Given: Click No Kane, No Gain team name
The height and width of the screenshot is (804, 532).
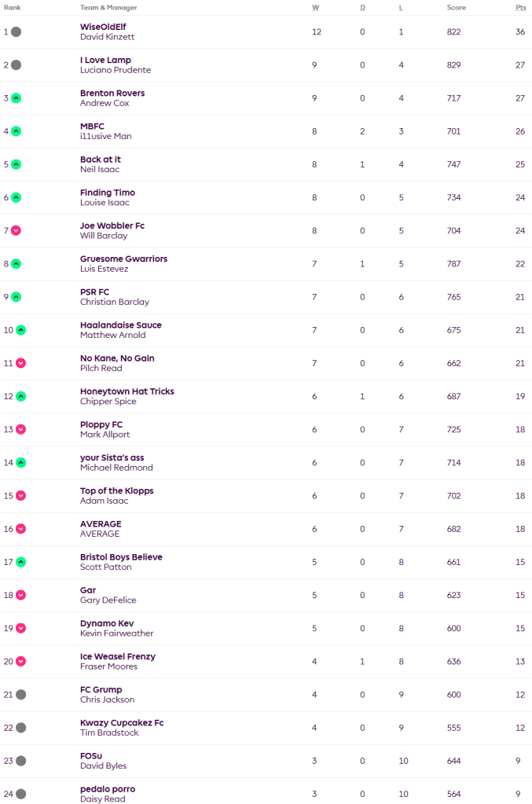Looking at the screenshot, I should pyautogui.click(x=117, y=358).
